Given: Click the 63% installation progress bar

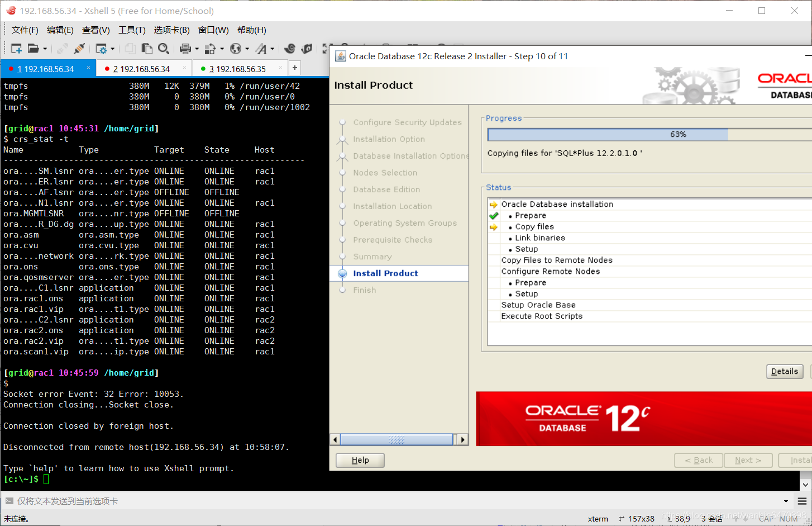Looking at the screenshot, I should click(x=649, y=134).
